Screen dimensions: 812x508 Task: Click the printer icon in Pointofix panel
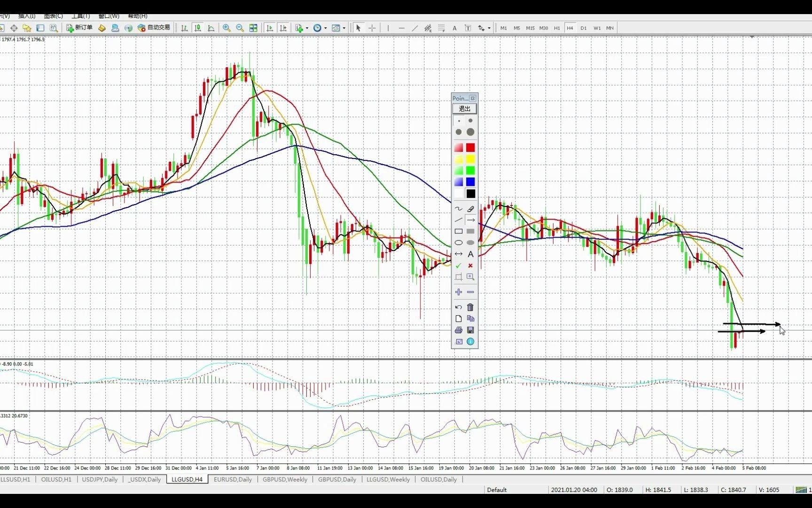click(x=459, y=330)
